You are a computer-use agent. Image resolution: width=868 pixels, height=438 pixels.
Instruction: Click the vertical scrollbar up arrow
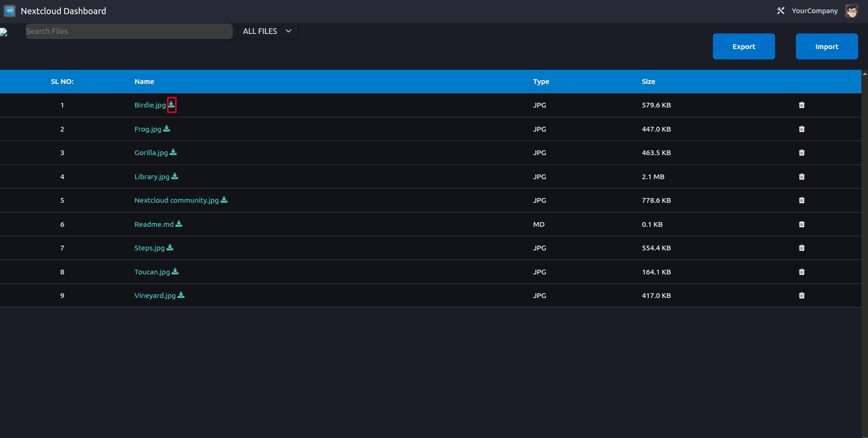pos(865,74)
